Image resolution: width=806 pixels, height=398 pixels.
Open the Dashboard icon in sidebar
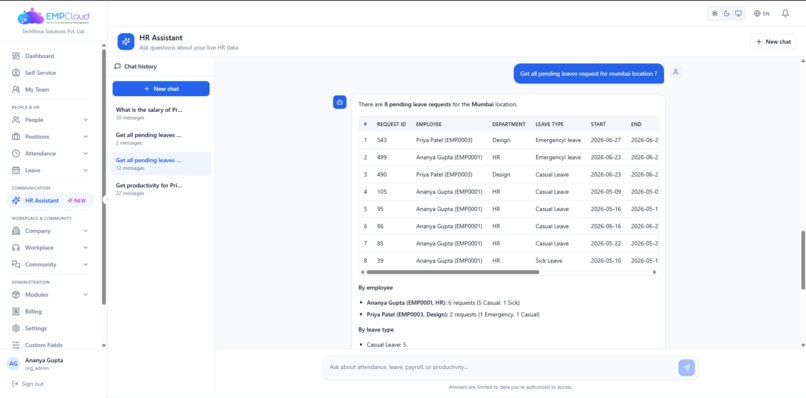[16, 56]
